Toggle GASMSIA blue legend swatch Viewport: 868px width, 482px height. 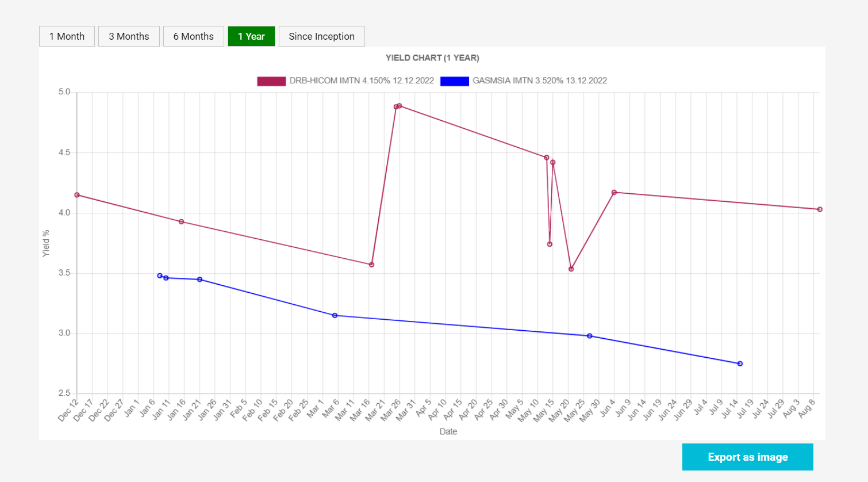pos(455,81)
